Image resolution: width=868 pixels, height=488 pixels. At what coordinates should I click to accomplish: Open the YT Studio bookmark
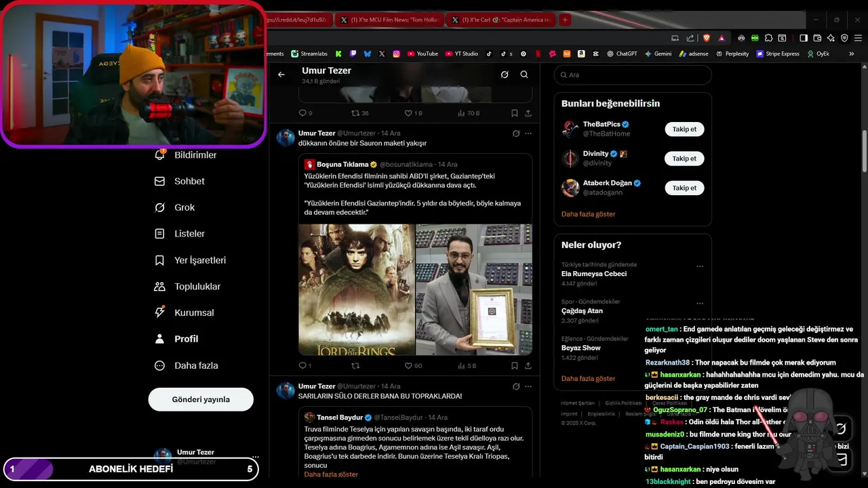click(x=462, y=54)
